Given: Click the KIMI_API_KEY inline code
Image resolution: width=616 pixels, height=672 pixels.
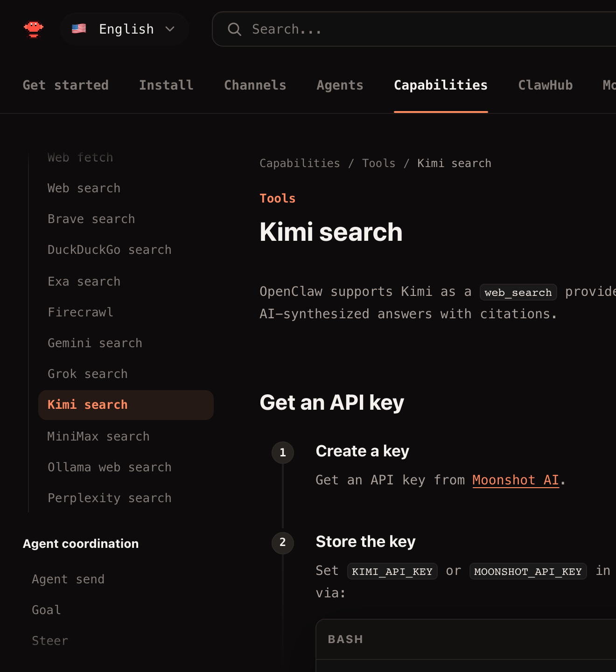Looking at the screenshot, I should pyautogui.click(x=392, y=571).
